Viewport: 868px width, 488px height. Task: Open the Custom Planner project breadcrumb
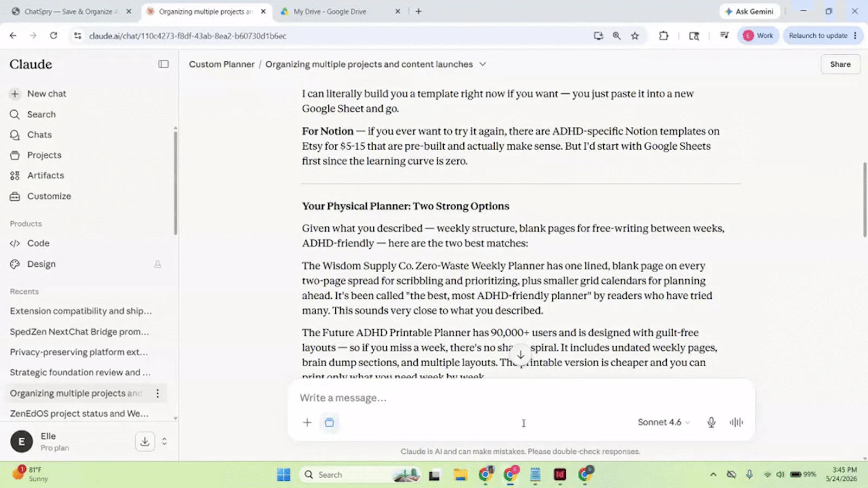click(221, 64)
